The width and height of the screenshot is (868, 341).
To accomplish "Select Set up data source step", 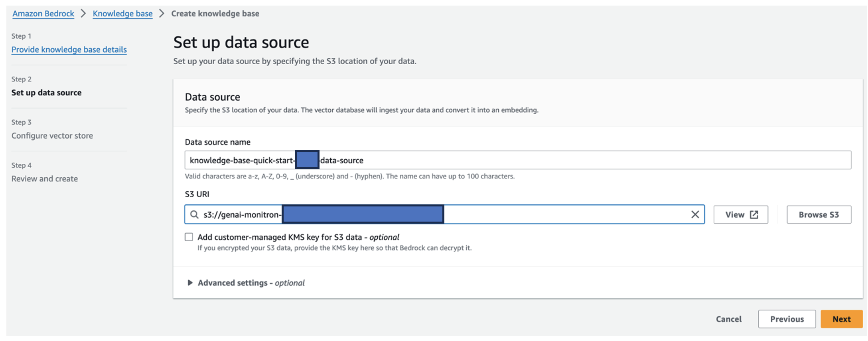I will click(46, 93).
